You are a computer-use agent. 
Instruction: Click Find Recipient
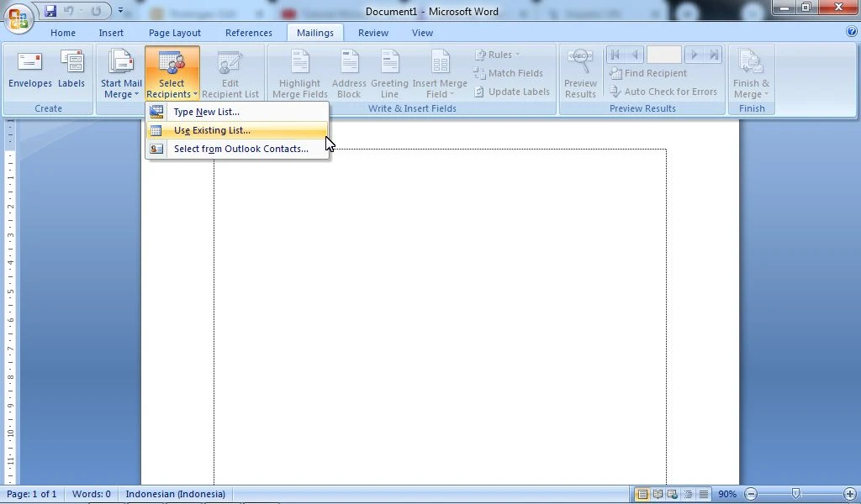coord(648,73)
